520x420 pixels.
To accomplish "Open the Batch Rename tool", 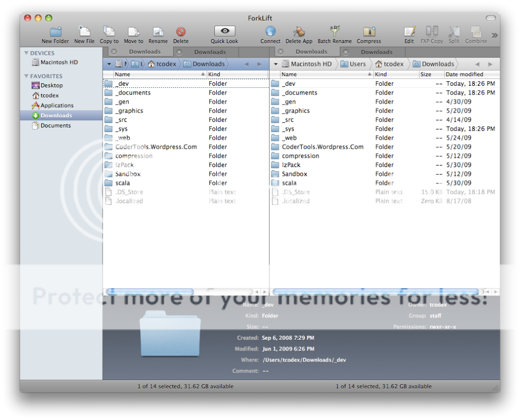I will pos(335,31).
